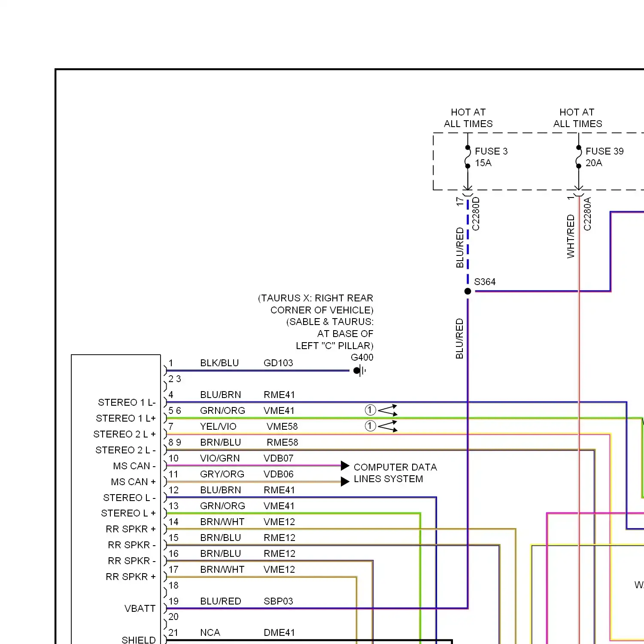Select the DME41 circuit label

279,632
